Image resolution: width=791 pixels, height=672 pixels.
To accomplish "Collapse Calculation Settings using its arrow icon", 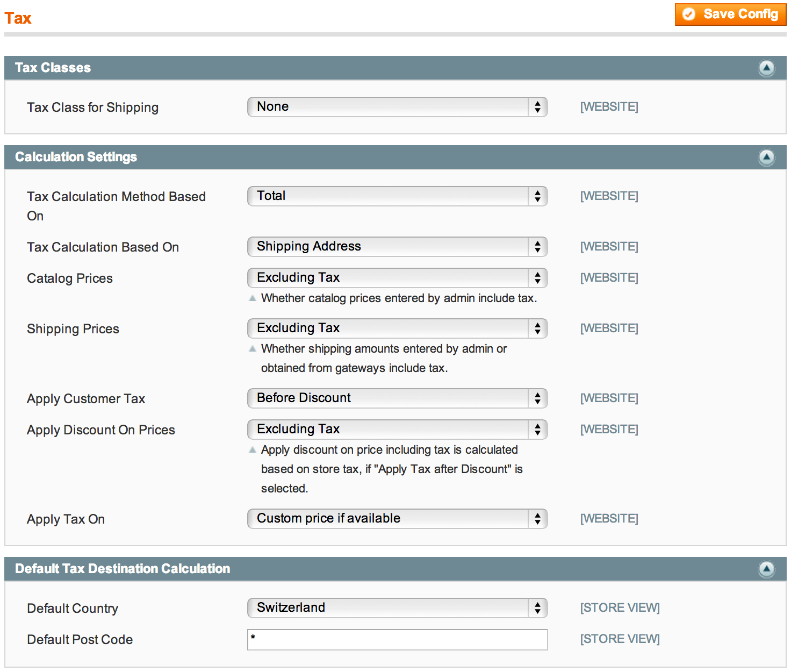I will click(x=766, y=158).
